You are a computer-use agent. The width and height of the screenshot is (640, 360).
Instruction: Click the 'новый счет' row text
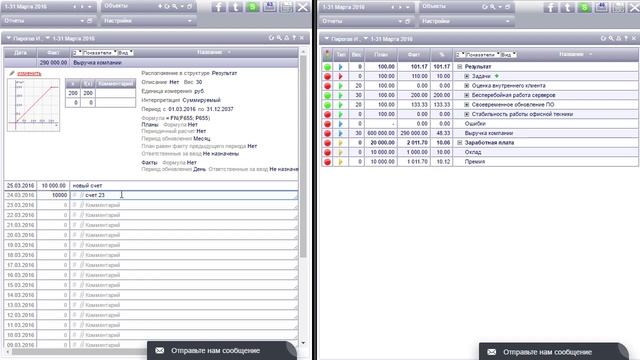pos(87,185)
